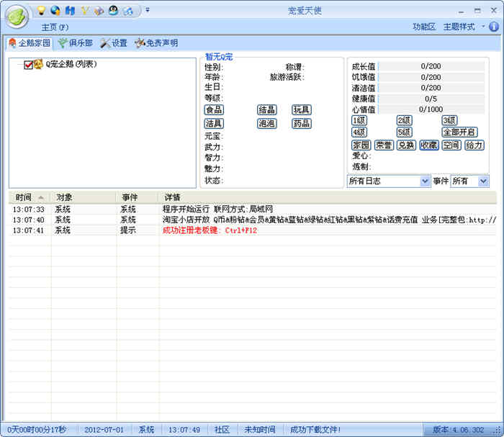Screen dimensions: 504x437
Task: Switch to the 企鹅家园 tab
Action: click(x=30, y=43)
